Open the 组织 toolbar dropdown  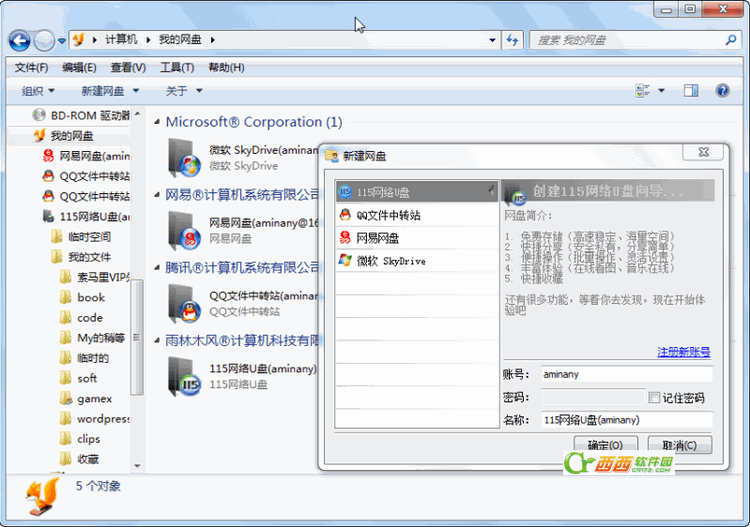pyautogui.click(x=38, y=91)
